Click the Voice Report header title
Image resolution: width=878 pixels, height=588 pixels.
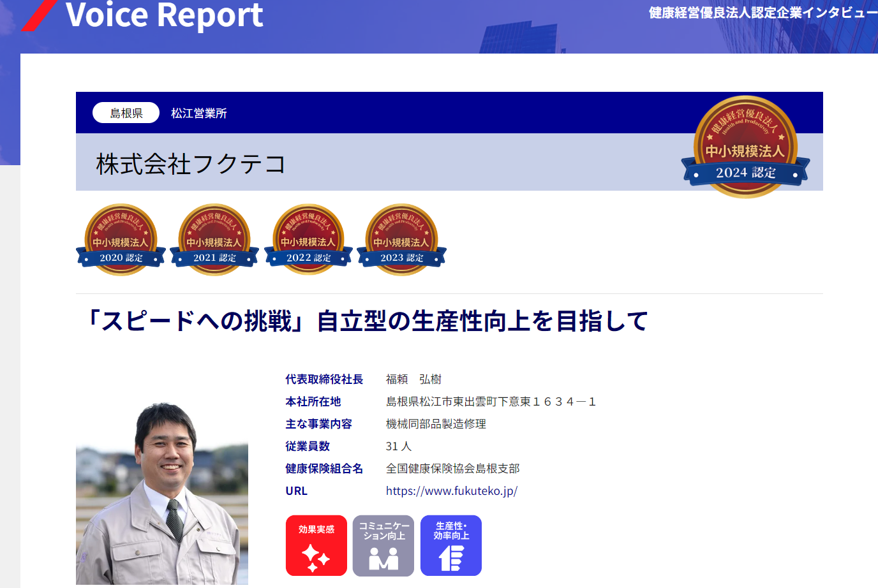[x=165, y=15]
